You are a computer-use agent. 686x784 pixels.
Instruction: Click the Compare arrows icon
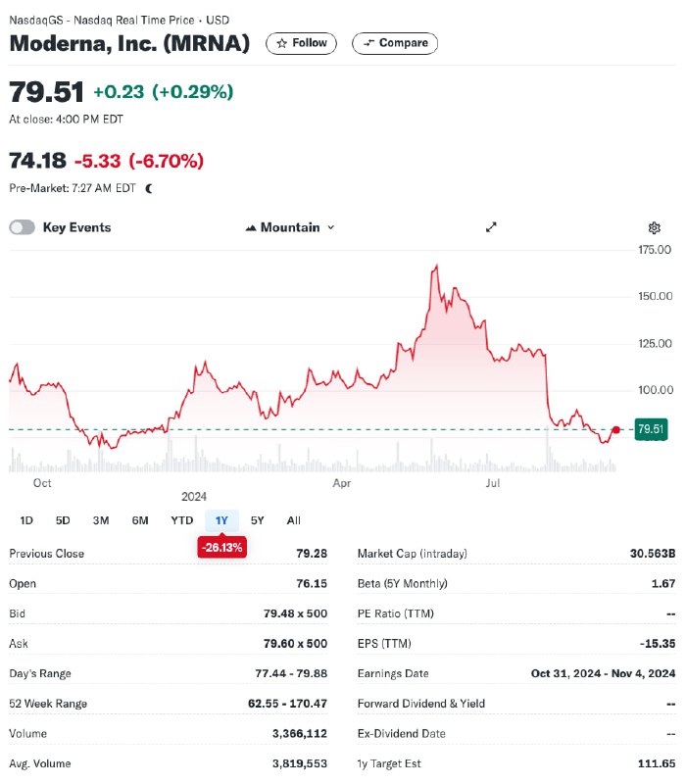click(368, 43)
